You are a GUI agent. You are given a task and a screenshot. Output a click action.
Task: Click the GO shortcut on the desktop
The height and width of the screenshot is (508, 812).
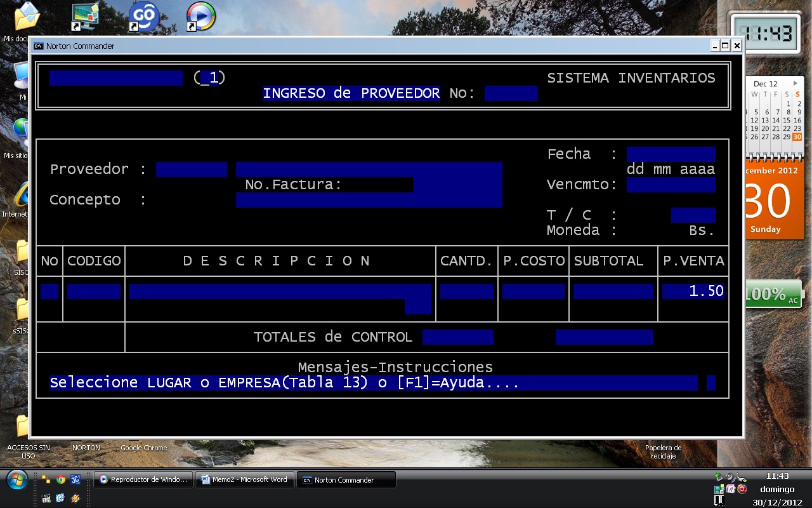pyautogui.click(x=143, y=16)
